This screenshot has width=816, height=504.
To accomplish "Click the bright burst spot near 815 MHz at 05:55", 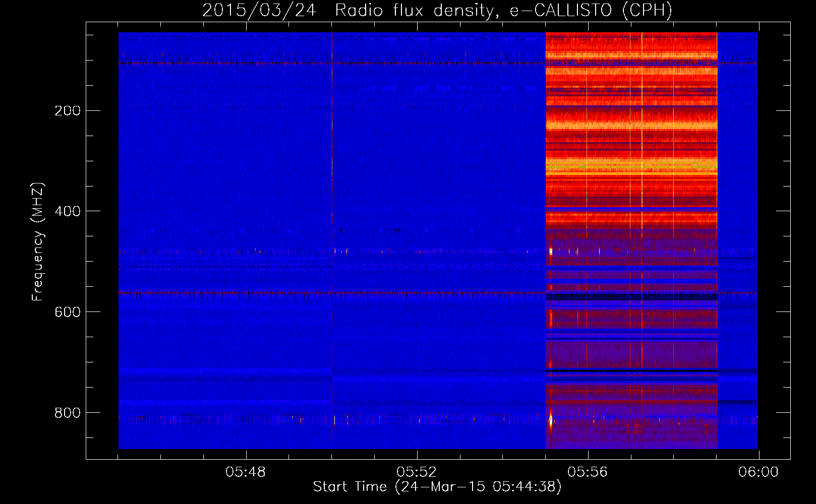I will pyautogui.click(x=551, y=419).
